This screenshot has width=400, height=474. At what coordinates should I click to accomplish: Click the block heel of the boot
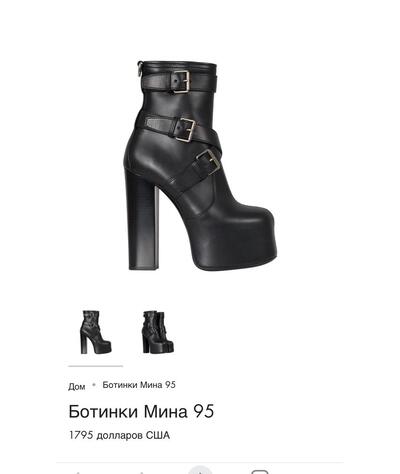[x=142, y=220]
